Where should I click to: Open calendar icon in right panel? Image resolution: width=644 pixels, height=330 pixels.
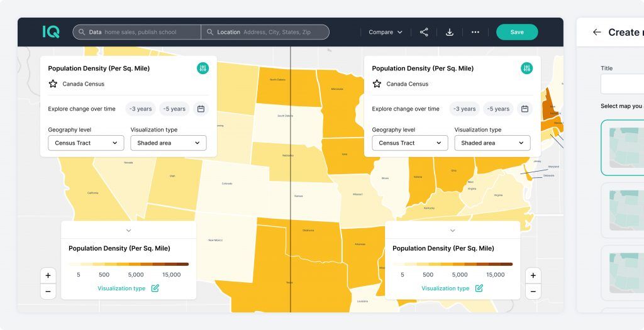pos(525,109)
